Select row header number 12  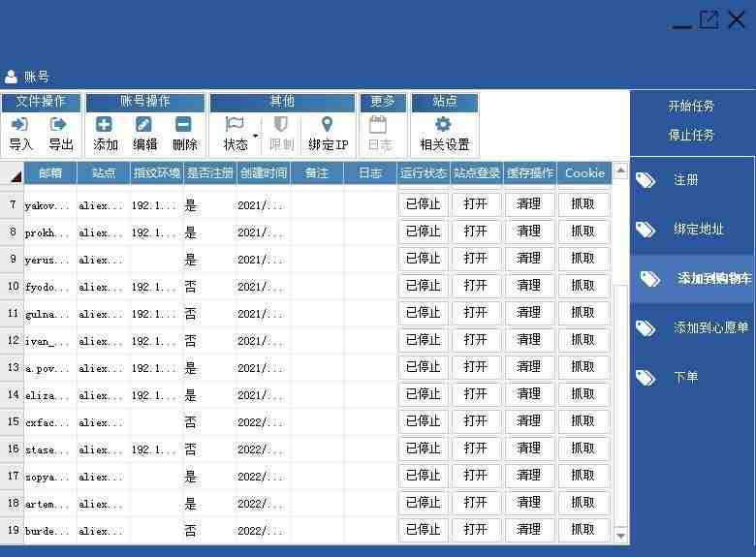click(12, 340)
